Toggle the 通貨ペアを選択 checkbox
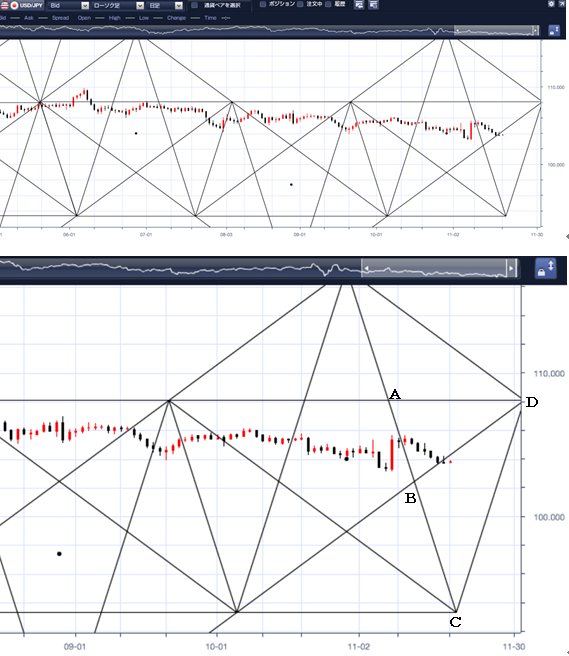This screenshot has height=656, width=569. click(195, 5)
